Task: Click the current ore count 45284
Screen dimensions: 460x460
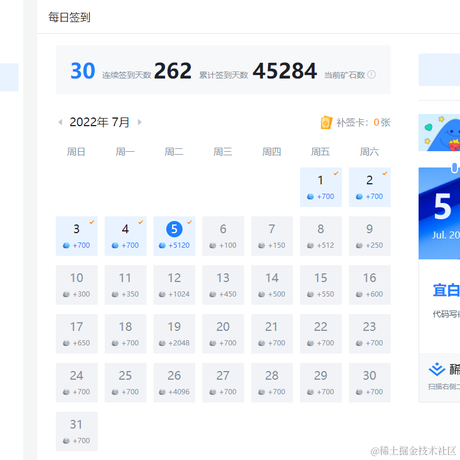Action: 285,71
